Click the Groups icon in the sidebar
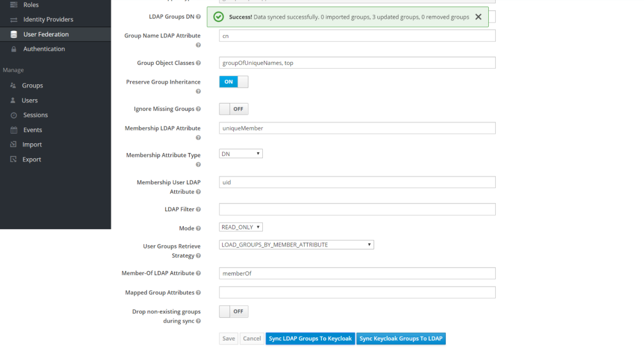 [x=13, y=86]
